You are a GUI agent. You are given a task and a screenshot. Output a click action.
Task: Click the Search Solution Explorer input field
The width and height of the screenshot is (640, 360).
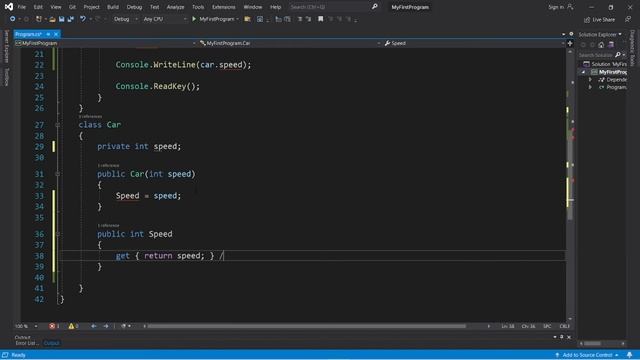tap(596, 55)
